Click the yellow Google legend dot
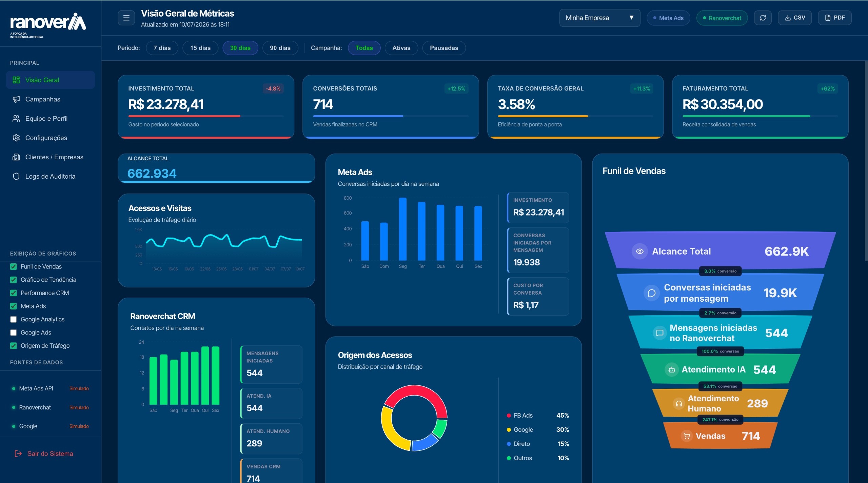The width and height of the screenshot is (868, 483). tap(509, 430)
